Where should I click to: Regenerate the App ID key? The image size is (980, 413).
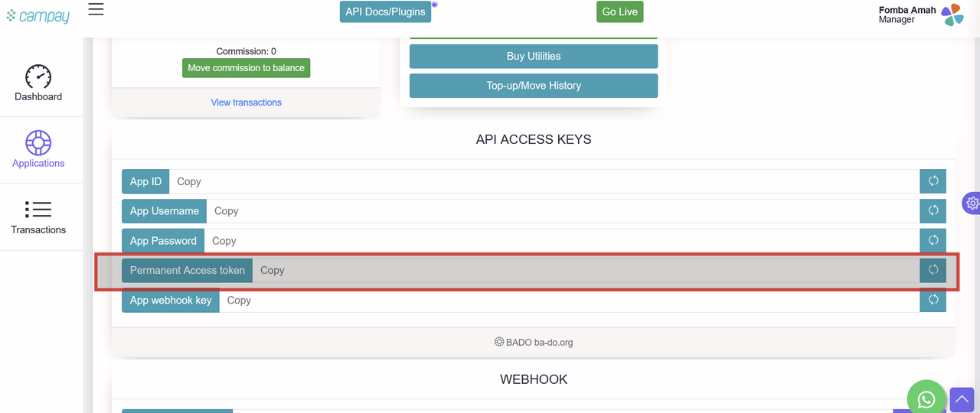coord(933,181)
